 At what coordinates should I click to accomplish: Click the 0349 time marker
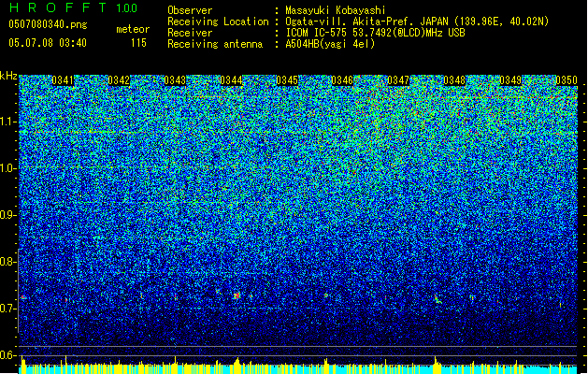pos(510,80)
